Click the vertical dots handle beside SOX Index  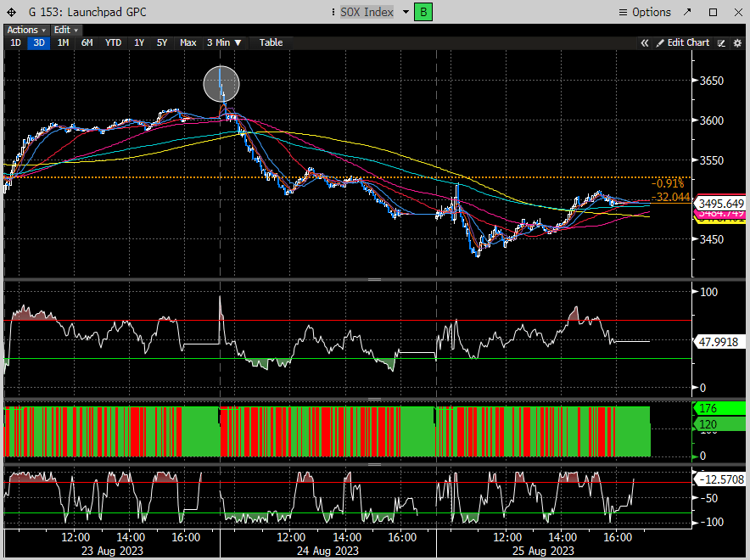point(333,12)
